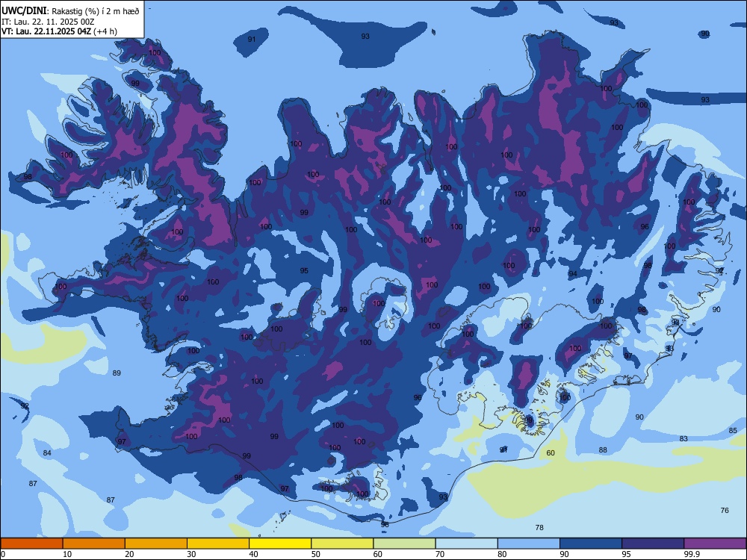The height and width of the screenshot is (560, 747).
Task: Click the '70' legend tick label
Action: click(x=440, y=554)
